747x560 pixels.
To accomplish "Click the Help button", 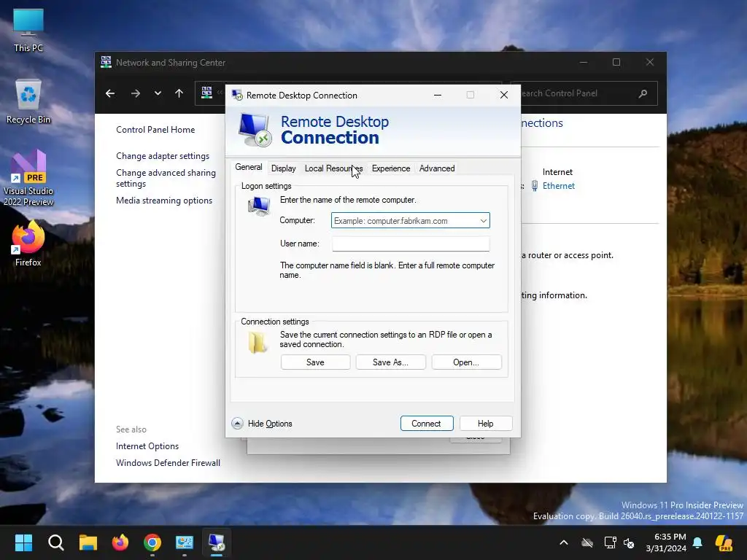I will (x=485, y=424).
